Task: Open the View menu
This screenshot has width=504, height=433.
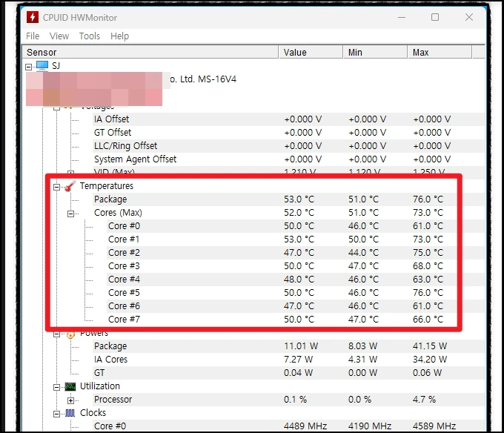Action: coord(59,36)
